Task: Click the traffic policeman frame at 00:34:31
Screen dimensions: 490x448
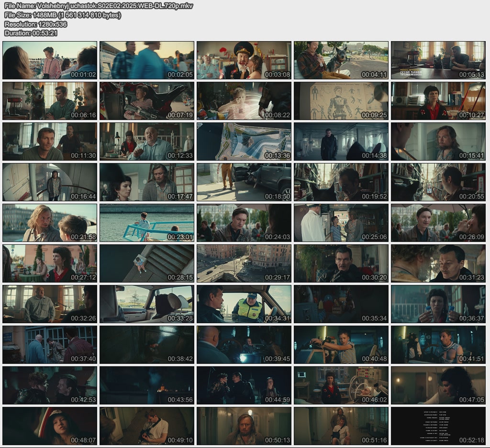Action: click(244, 304)
